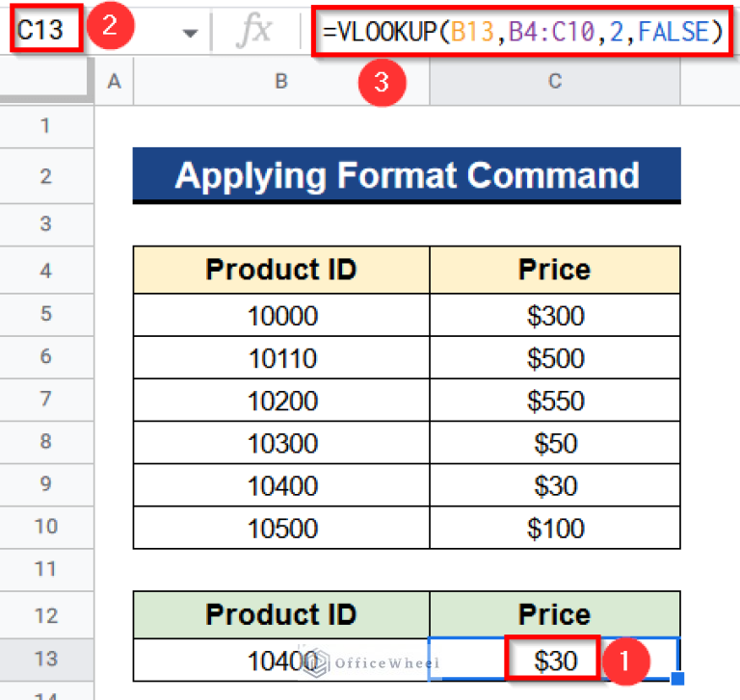Screen dimensions: 740x700
Task: Select row 4 header
Action: (46, 270)
